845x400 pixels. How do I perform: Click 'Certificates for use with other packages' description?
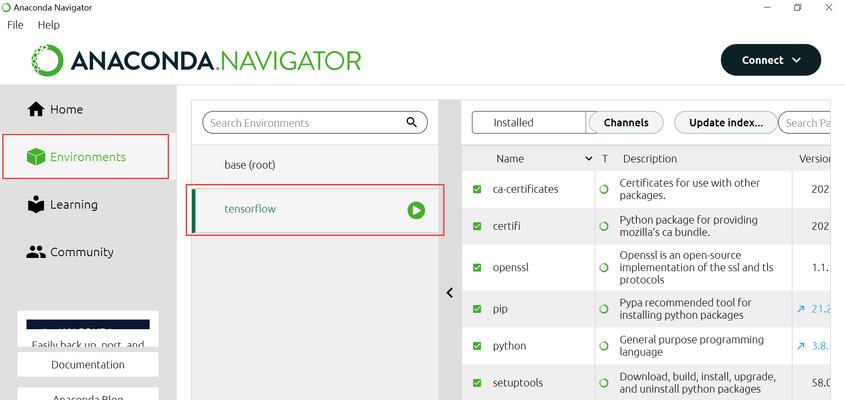coord(689,189)
